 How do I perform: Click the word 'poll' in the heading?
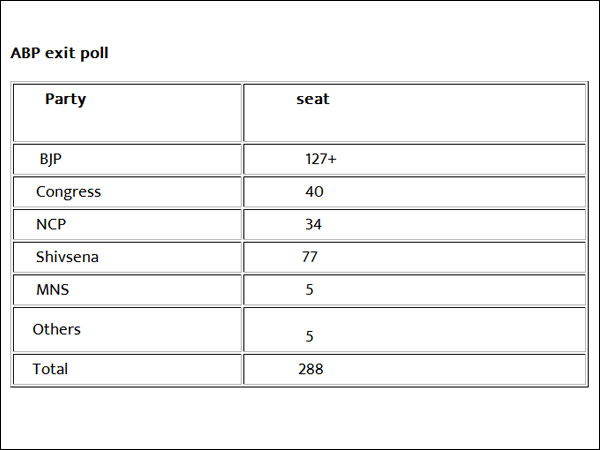pos(93,53)
